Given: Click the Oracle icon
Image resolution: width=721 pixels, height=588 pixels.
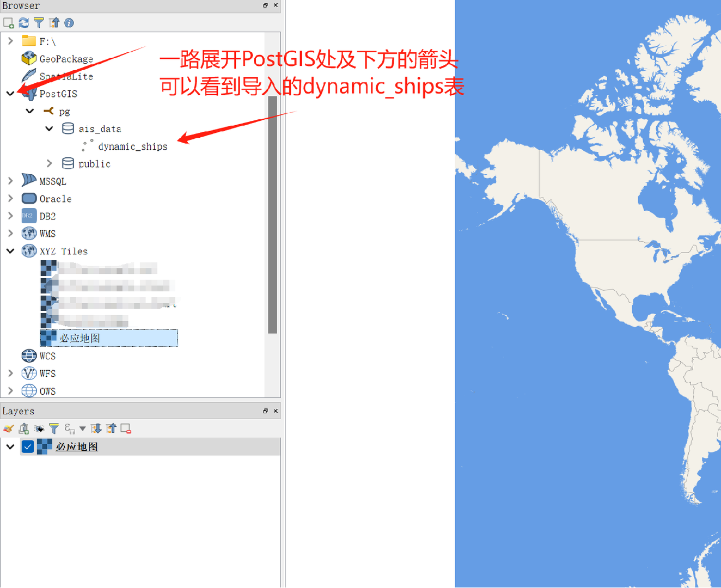Looking at the screenshot, I should (29, 199).
